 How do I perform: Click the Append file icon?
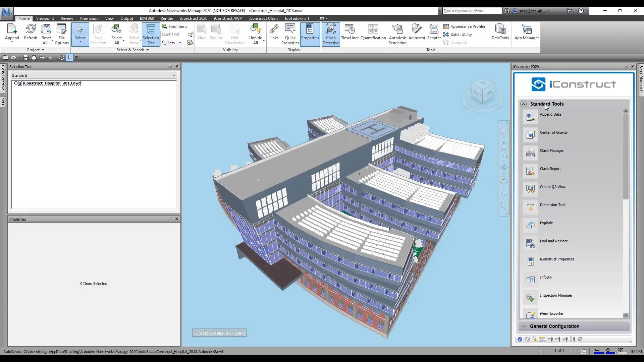[12, 33]
